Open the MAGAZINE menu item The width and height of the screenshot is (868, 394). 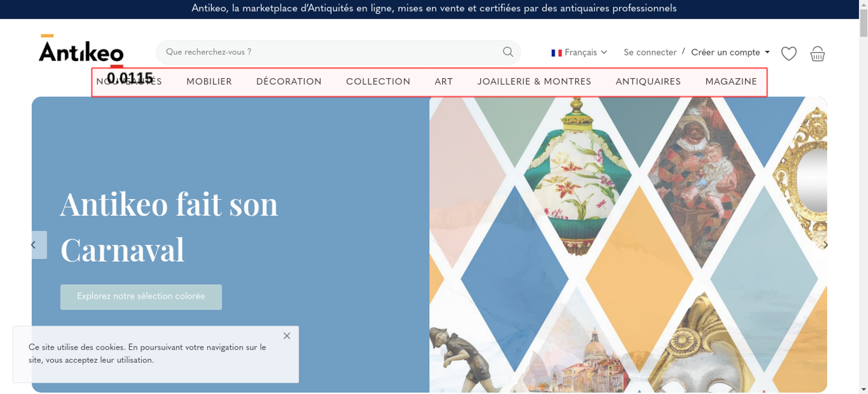[731, 82]
